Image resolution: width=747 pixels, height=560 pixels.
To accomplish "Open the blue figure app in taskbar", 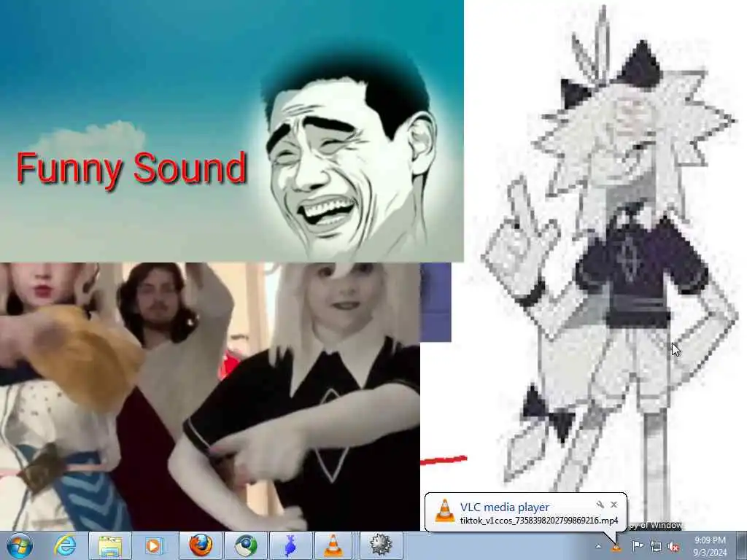I will tap(290, 545).
